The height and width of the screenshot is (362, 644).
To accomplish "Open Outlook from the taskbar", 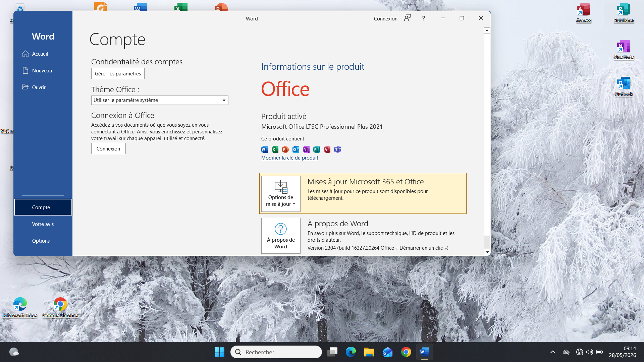I will click(388, 352).
